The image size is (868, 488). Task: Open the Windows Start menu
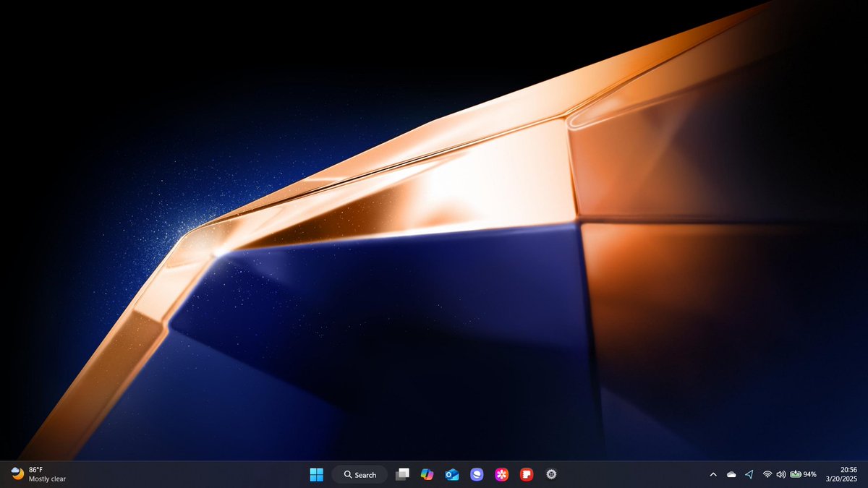(317, 474)
